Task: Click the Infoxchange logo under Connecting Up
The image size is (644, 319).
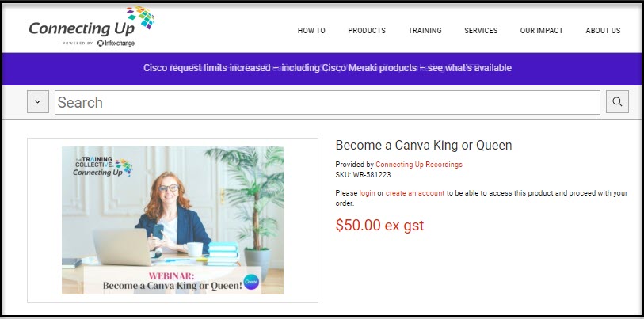Action: point(116,43)
